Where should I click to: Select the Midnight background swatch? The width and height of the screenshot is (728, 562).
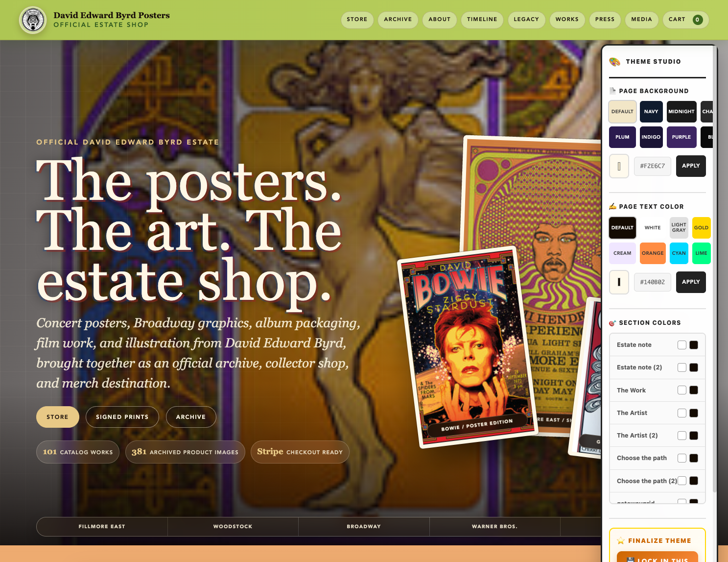[x=681, y=112]
